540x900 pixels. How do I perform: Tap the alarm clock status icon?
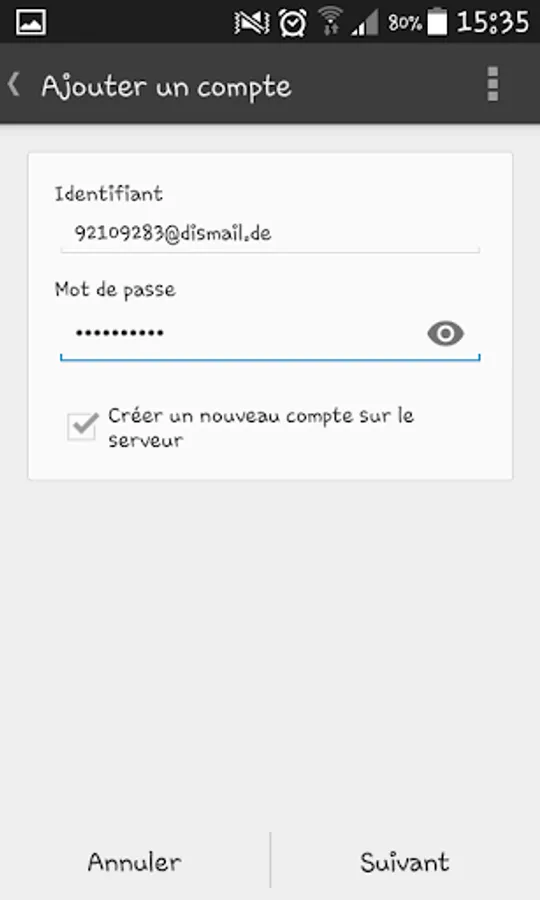293,23
